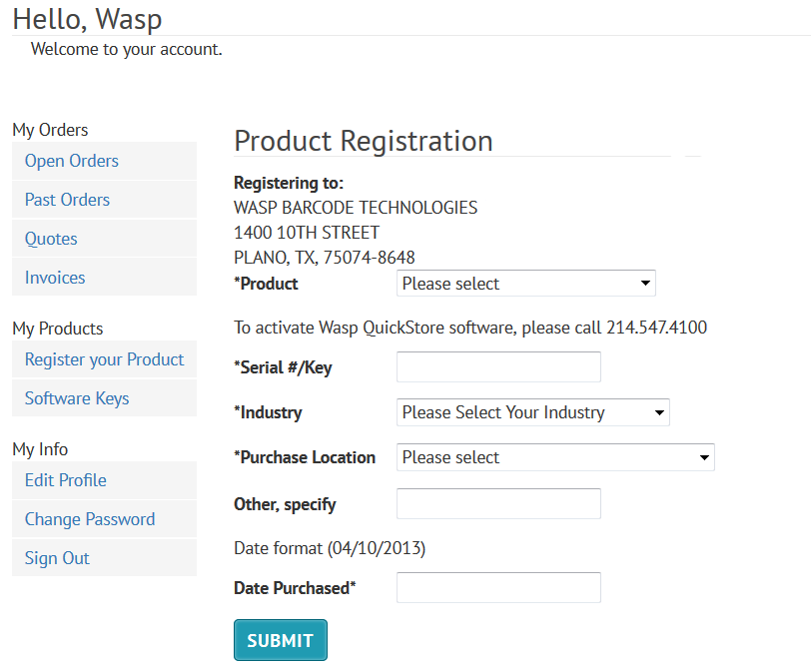Click the WASP BARCODE TECHNOLOGIES text
This screenshot has width=811, height=672.
pos(356,208)
